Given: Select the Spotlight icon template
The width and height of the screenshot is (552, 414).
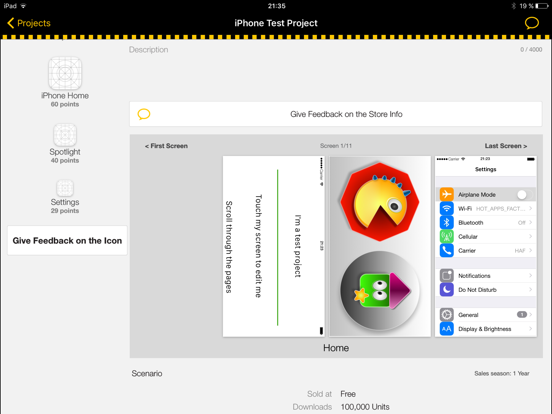Looking at the screenshot, I should tap(65, 134).
